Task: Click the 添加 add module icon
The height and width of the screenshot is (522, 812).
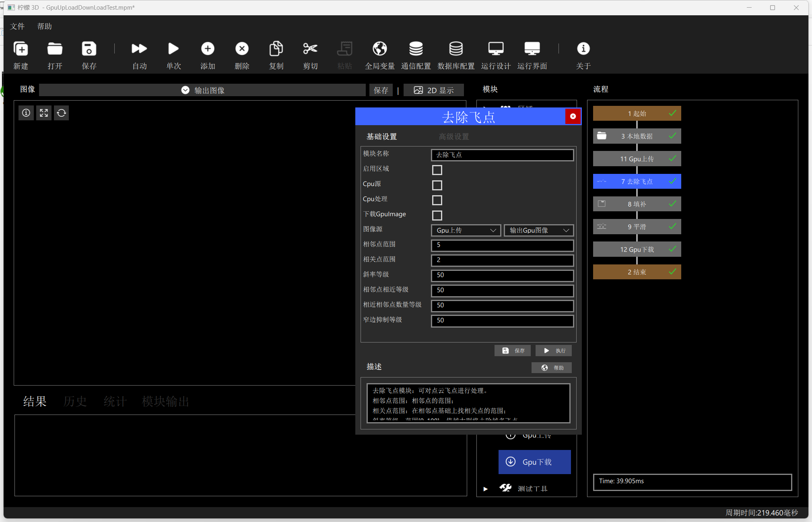Action: (208, 49)
